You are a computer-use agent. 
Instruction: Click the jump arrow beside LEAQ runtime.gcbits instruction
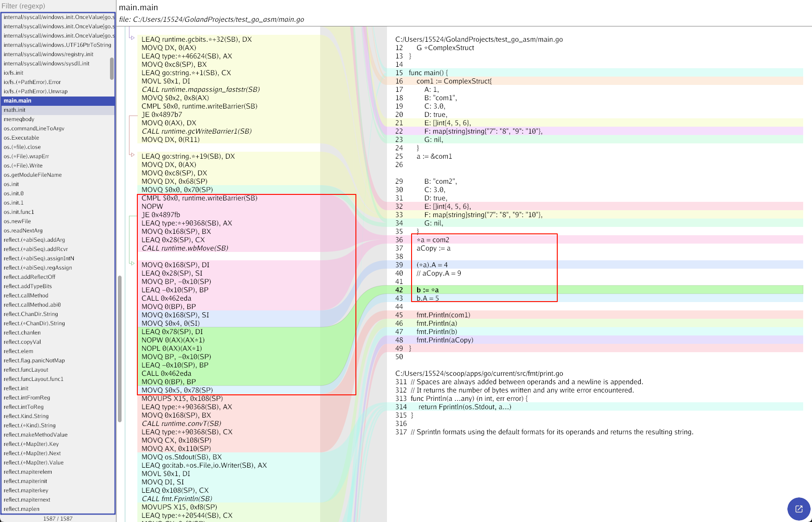click(x=132, y=38)
